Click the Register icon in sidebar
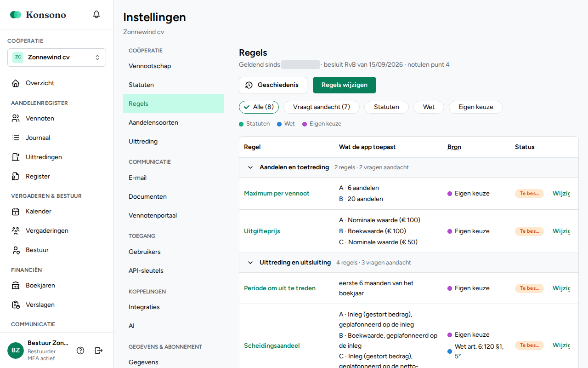 16,177
